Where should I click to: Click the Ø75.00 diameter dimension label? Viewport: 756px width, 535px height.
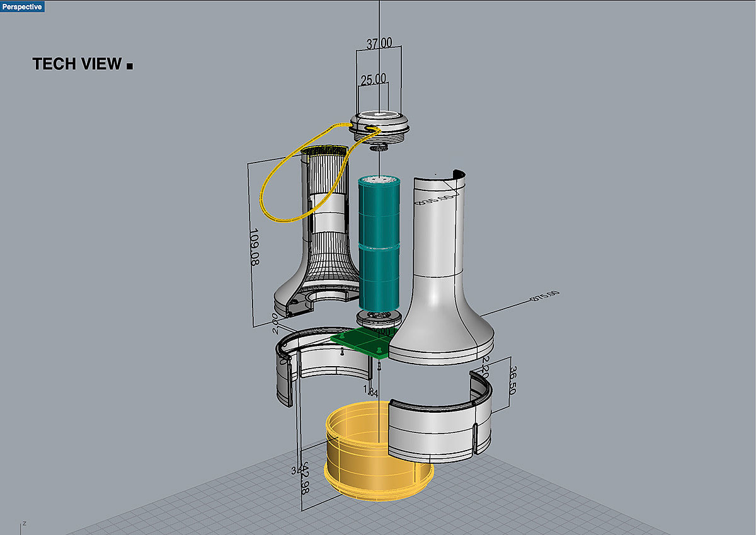coord(546,297)
